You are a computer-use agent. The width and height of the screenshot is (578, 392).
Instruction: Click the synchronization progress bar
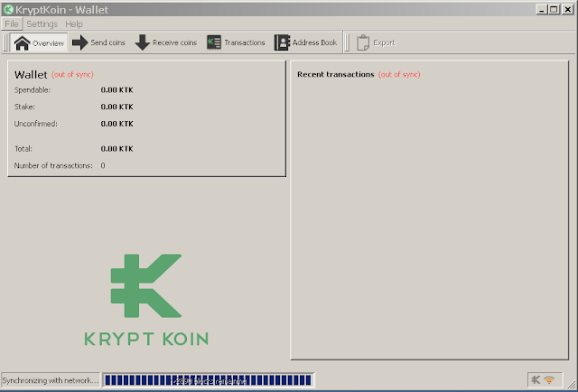(x=209, y=380)
